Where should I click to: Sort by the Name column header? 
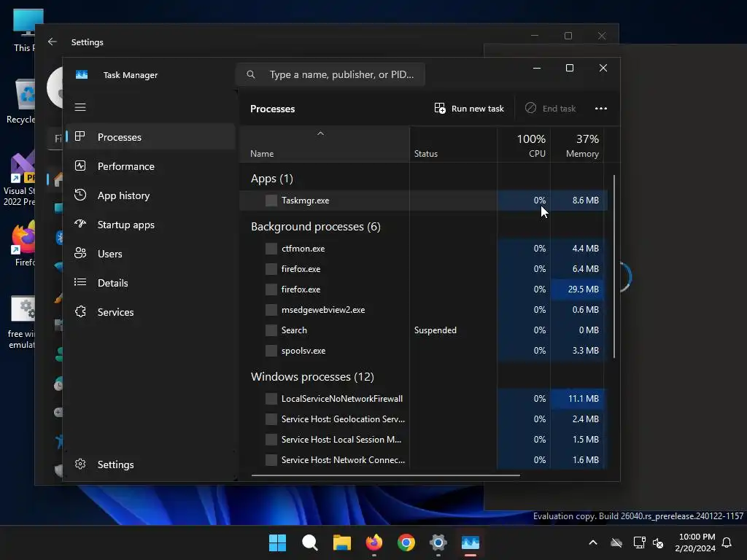coord(324,145)
